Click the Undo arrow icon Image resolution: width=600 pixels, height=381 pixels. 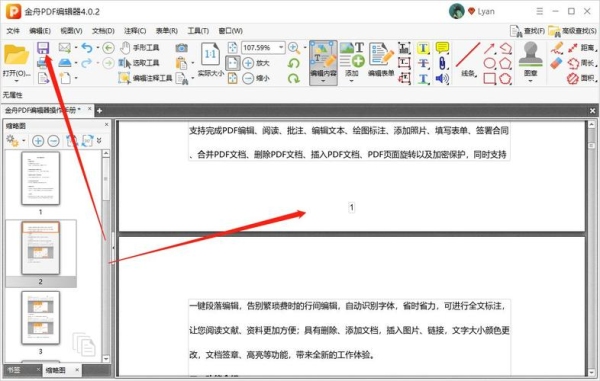(x=87, y=48)
